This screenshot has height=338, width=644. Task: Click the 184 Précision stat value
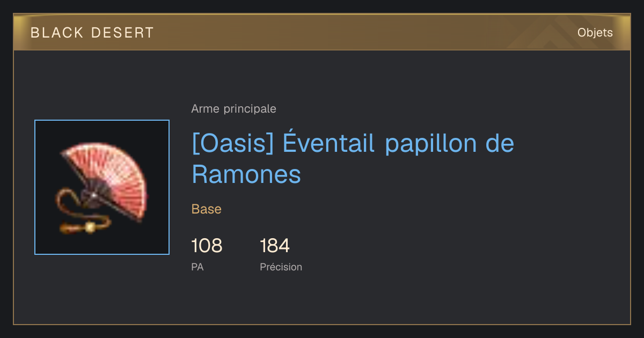(x=275, y=246)
